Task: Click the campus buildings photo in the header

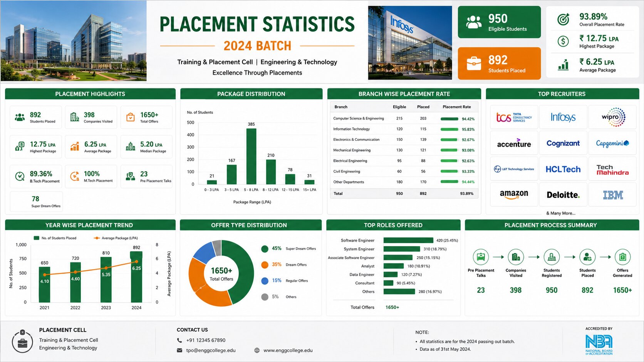Action: point(74,41)
